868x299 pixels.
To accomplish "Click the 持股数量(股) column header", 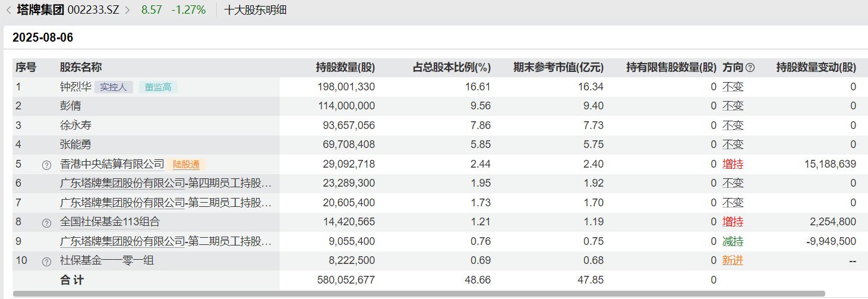I will coord(345,68).
